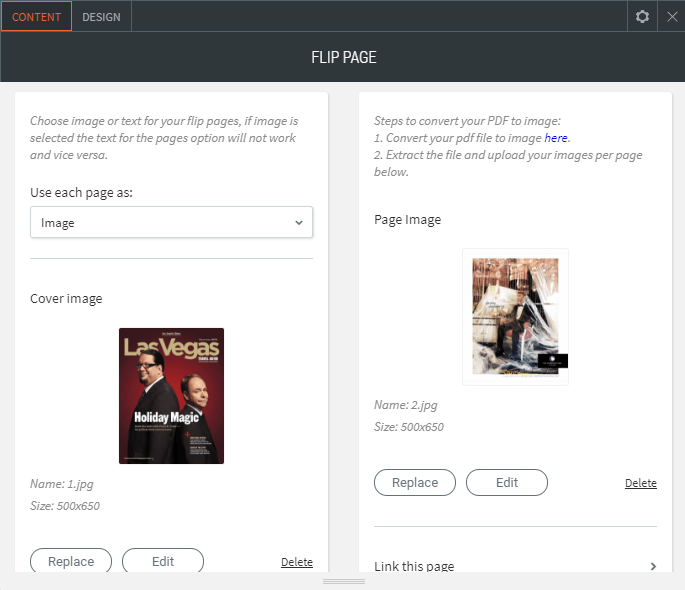685x590 pixels.
Task: Click the page image thumbnail 2.jpg
Action: pos(515,317)
